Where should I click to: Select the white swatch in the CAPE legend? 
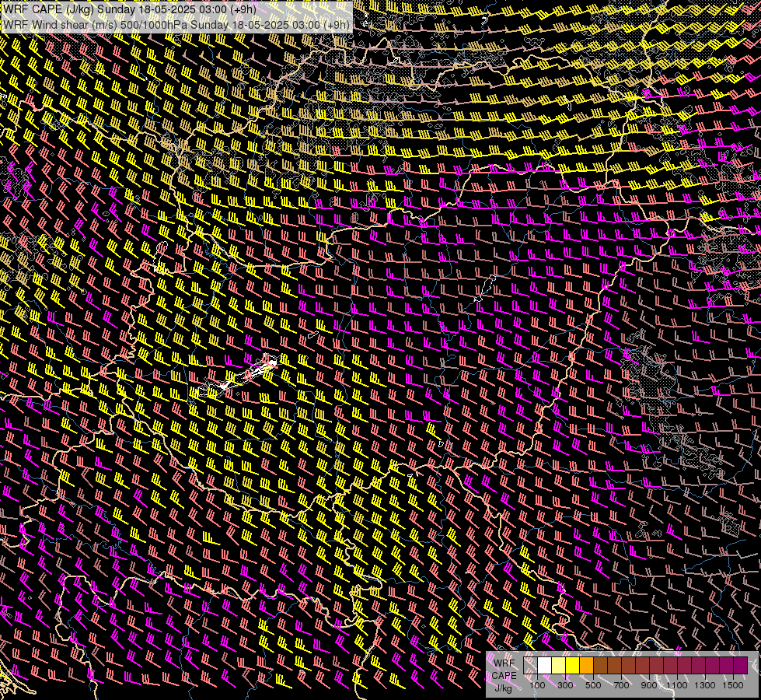point(545,665)
